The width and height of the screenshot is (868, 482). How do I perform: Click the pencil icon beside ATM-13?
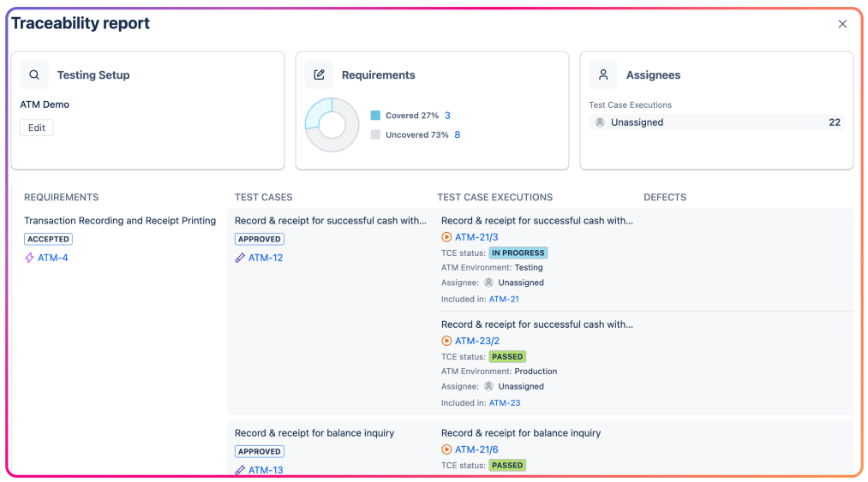click(x=240, y=470)
